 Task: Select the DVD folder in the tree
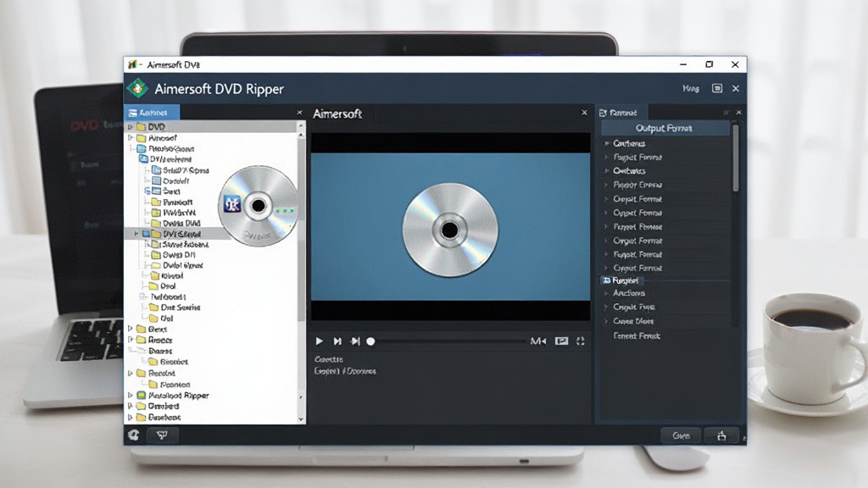click(x=211, y=127)
